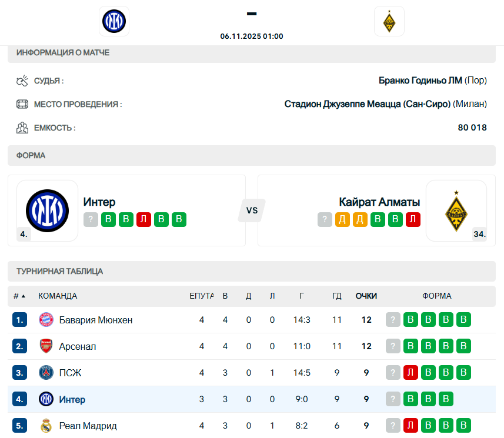This screenshot has height=438, width=504.
Task: Click ПСЖ's red Л form badge
Action: coord(410,373)
